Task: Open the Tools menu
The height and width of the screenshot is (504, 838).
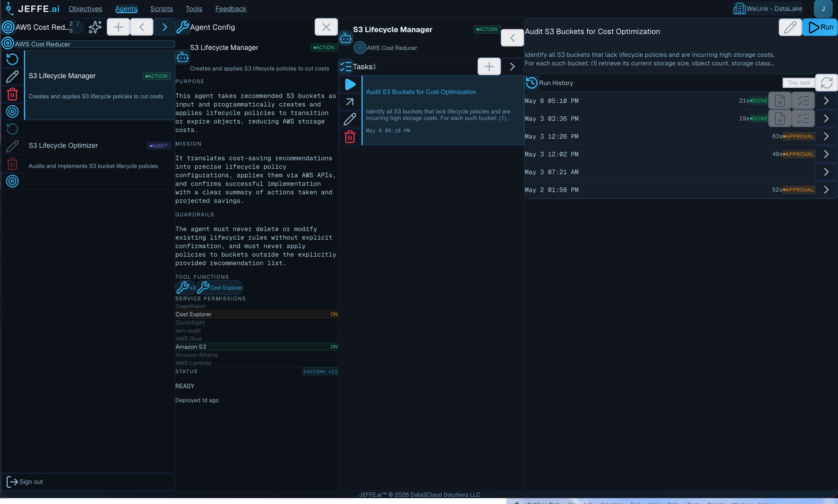Action: pyautogui.click(x=194, y=9)
